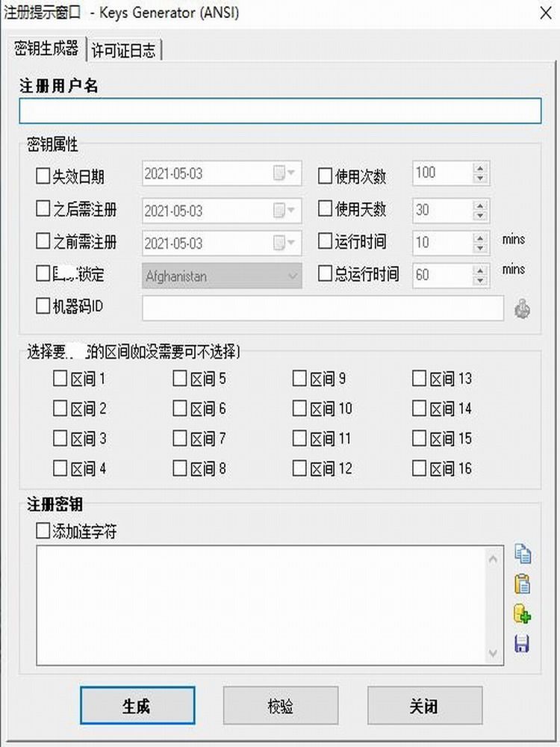Click the hardware ID icon next to 机器码ID field
The width and height of the screenshot is (560, 747).
tap(523, 309)
